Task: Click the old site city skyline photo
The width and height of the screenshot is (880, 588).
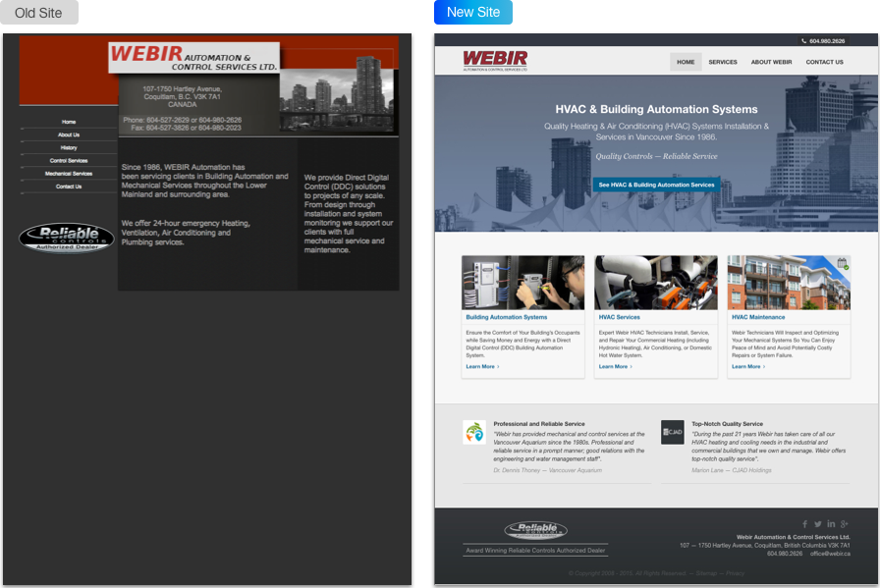Action: [339, 92]
